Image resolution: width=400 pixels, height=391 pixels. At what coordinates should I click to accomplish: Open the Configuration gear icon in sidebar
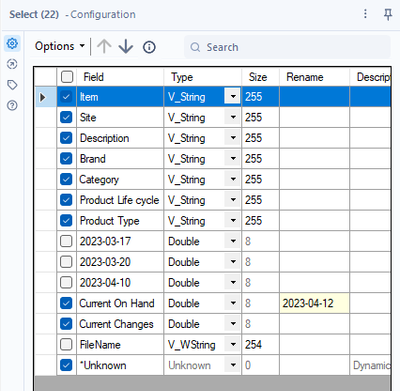tap(12, 43)
